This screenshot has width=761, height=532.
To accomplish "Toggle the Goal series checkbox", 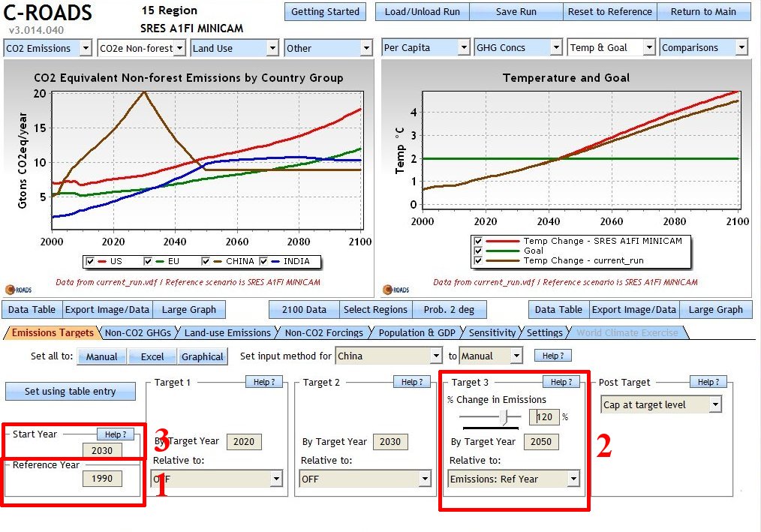I will (478, 251).
